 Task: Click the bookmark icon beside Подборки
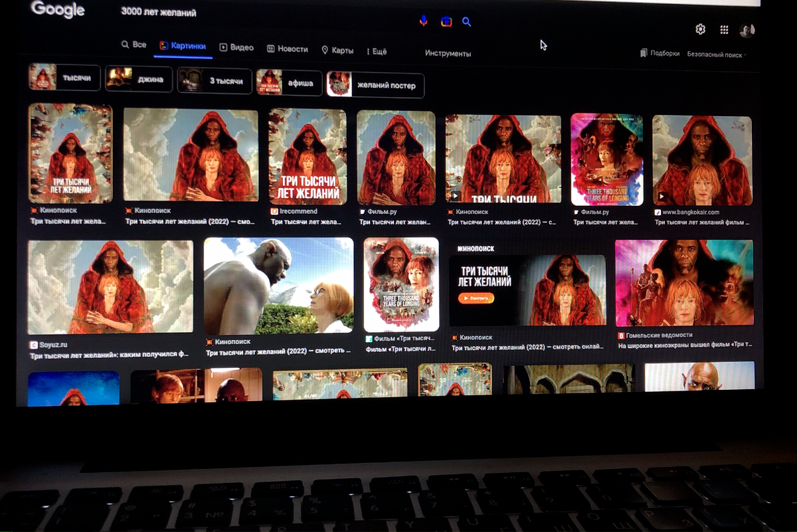pos(644,53)
